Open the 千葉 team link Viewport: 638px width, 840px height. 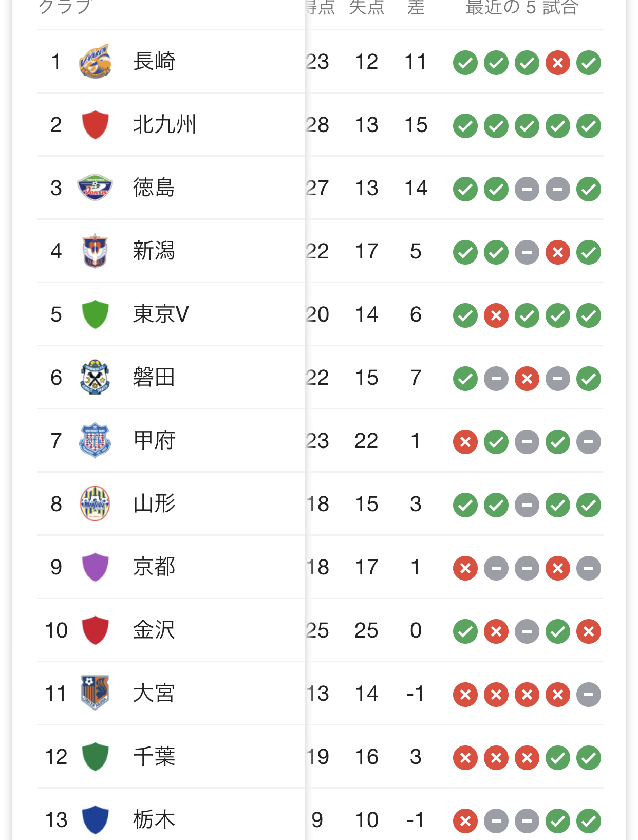click(x=154, y=757)
